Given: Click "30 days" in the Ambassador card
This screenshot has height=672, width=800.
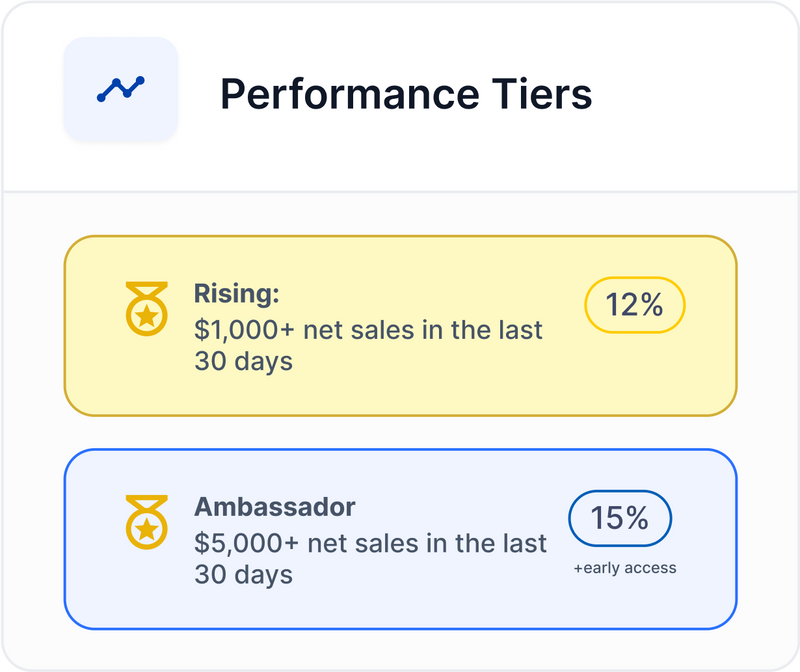Looking at the screenshot, I should (243, 575).
